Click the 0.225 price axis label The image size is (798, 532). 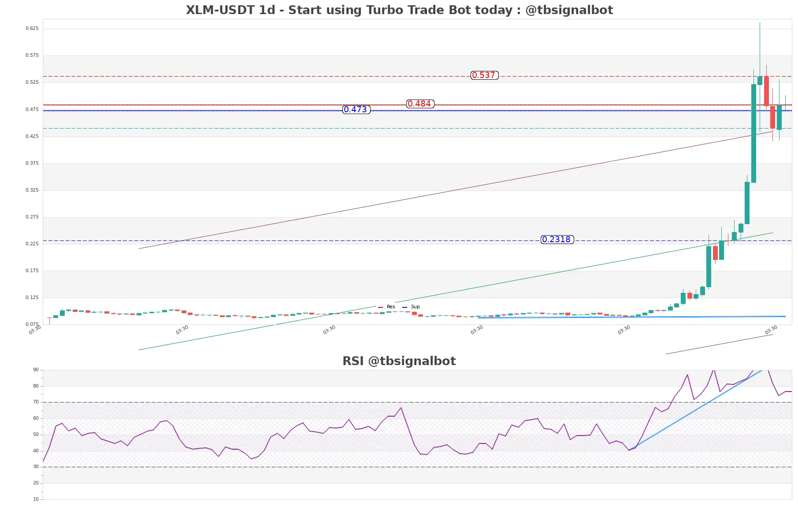coord(32,244)
